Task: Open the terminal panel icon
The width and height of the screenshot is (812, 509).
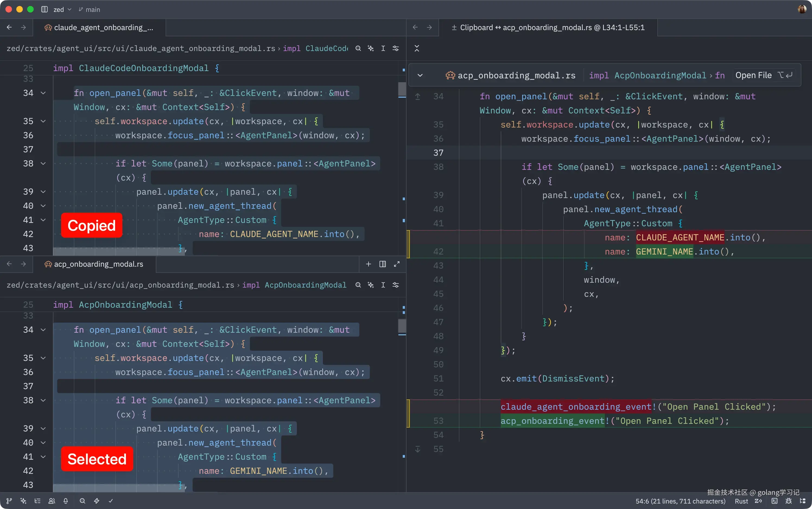Action: click(x=774, y=501)
